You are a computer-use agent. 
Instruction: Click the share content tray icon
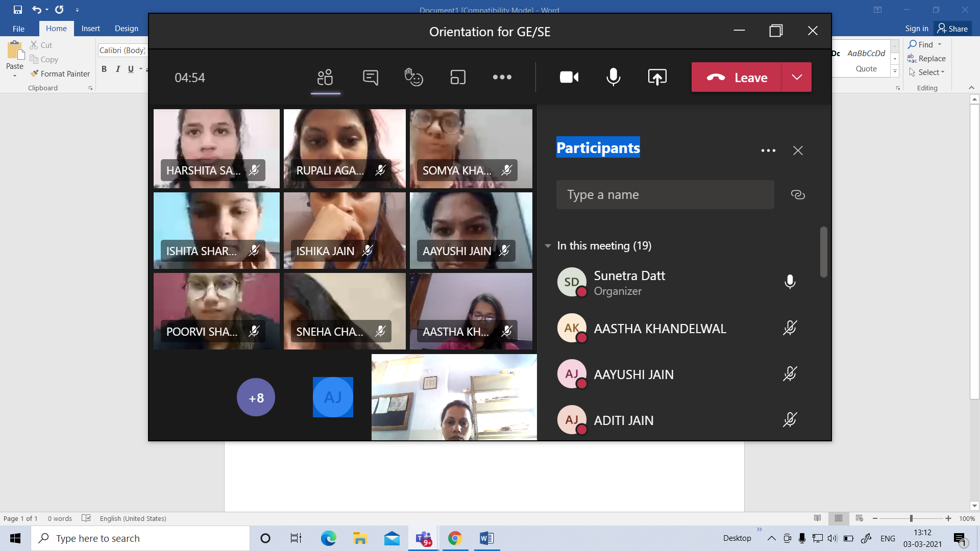click(657, 78)
